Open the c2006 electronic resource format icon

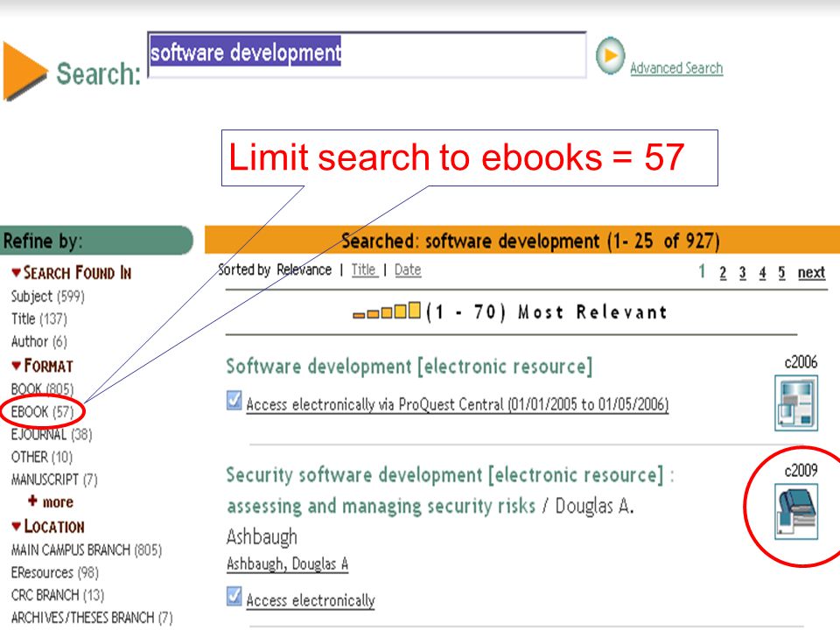(796, 402)
